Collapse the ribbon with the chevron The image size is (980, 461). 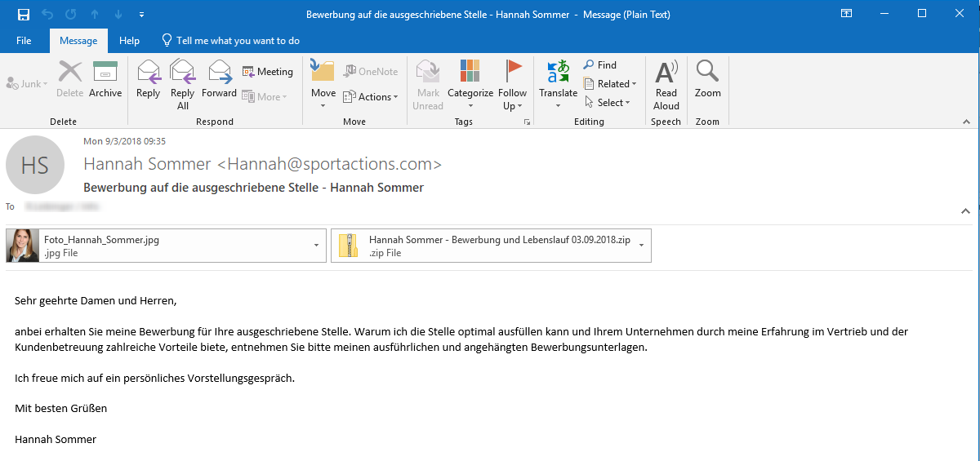point(966,121)
